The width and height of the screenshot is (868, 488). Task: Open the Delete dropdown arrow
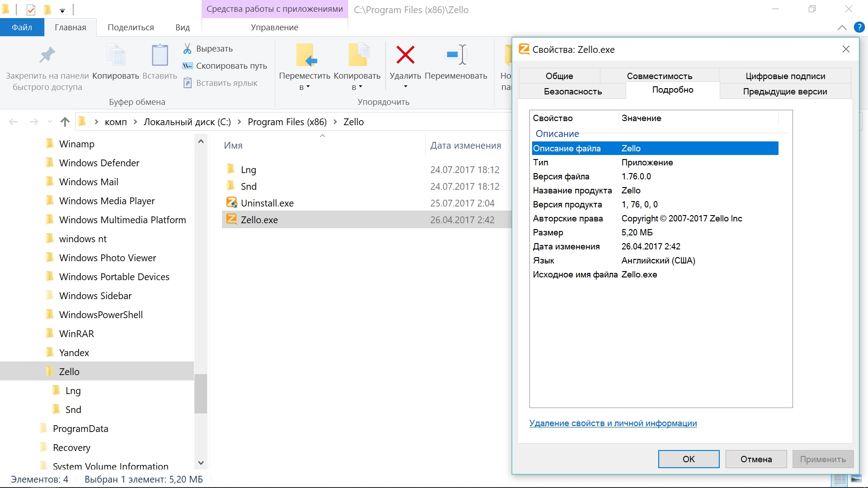click(x=406, y=87)
